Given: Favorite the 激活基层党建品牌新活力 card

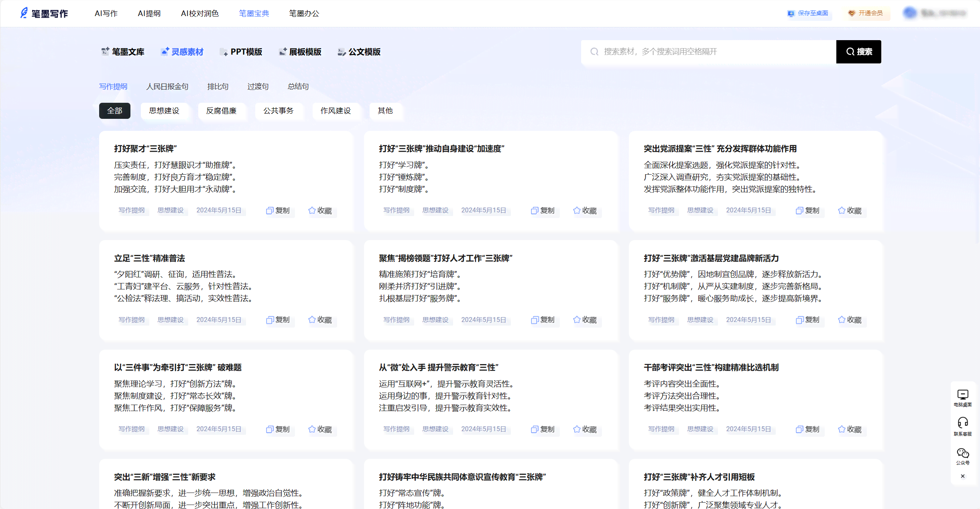Looking at the screenshot, I should click(850, 320).
